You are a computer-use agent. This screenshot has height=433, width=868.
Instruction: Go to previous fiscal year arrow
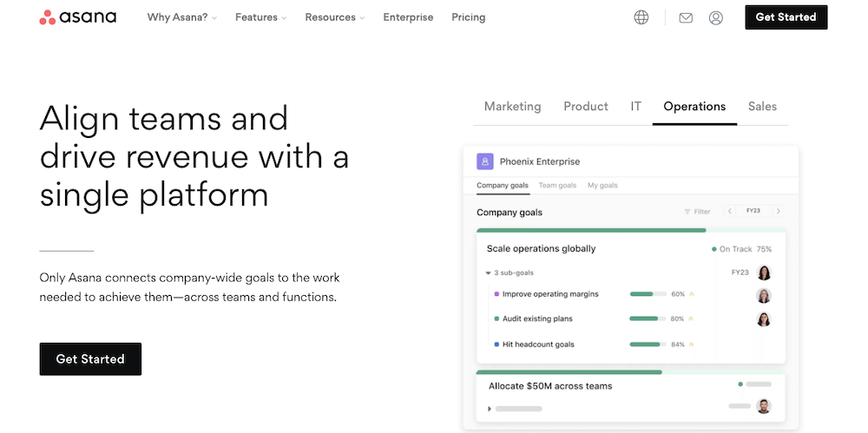point(730,212)
